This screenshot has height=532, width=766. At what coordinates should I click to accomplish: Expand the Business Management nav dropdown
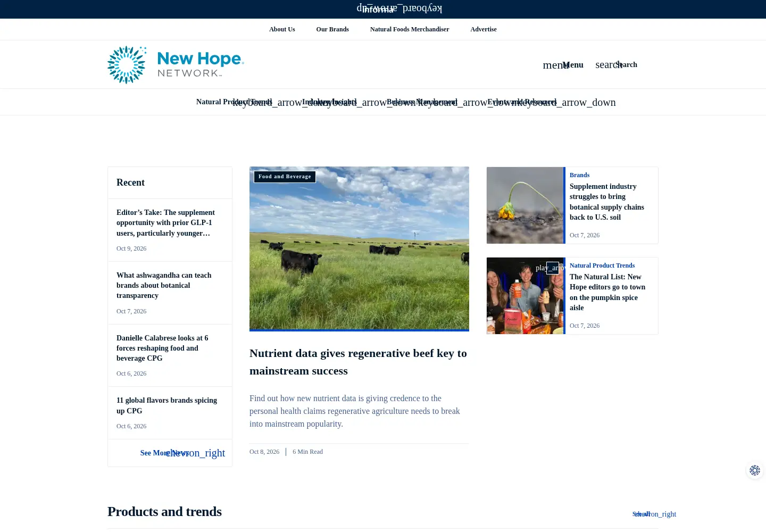[422, 102]
